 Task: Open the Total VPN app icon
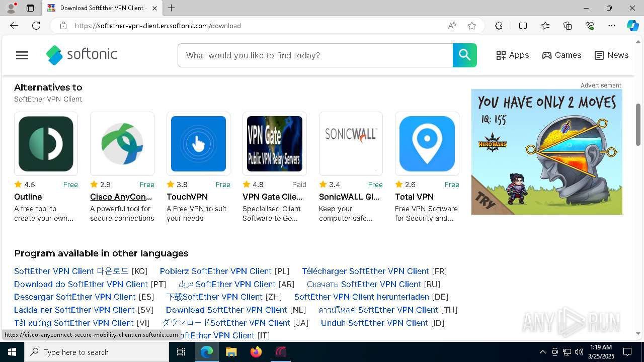(427, 144)
